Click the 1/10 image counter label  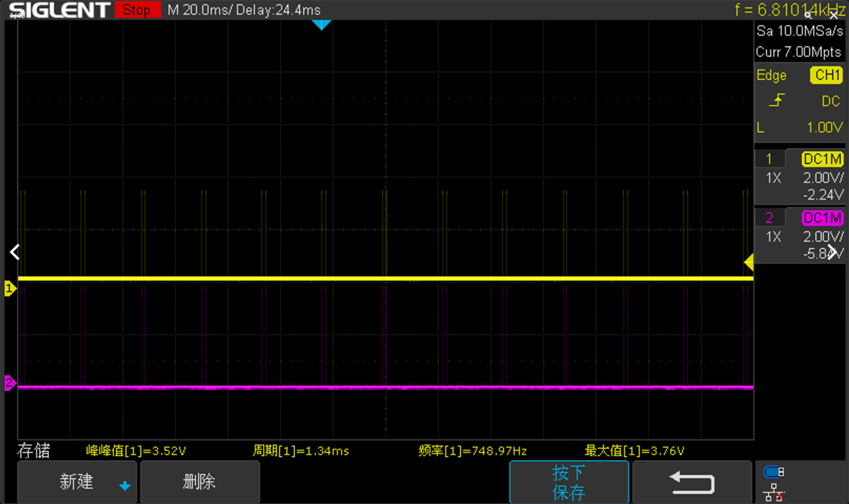click(x=17, y=15)
